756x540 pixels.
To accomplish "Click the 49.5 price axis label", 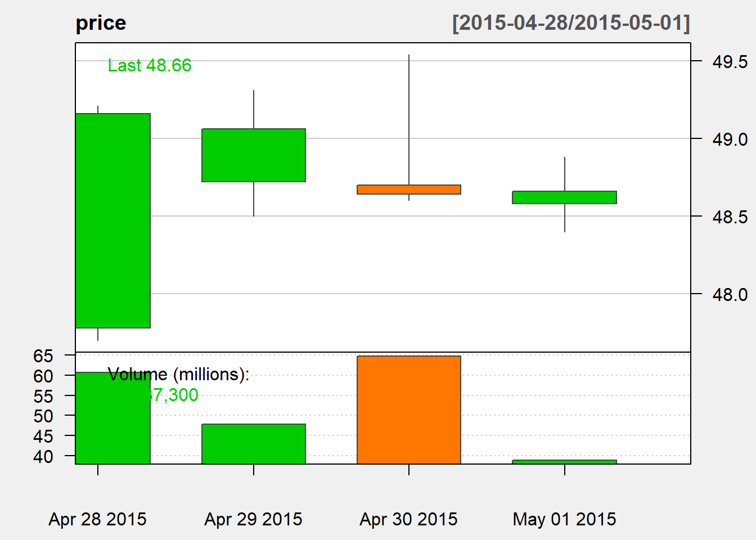I will pyautogui.click(x=730, y=62).
